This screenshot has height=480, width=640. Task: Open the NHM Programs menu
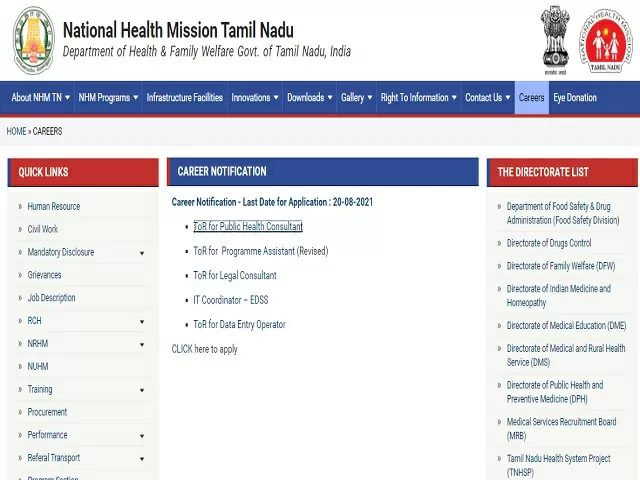pos(108,98)
